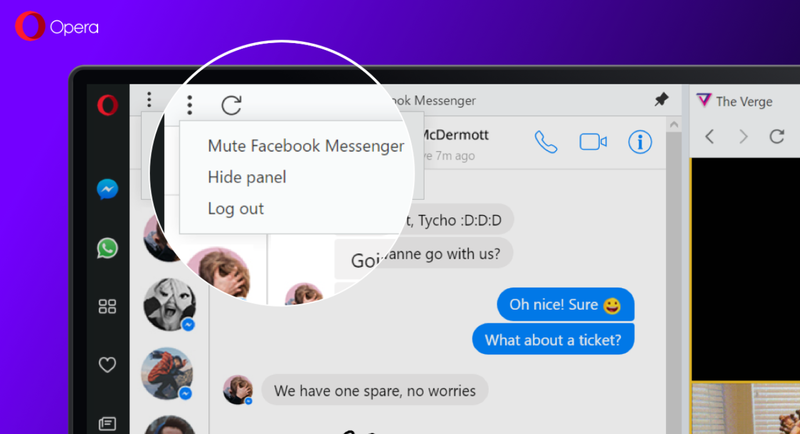Start a voice call with phone icon

pos(545,142)
